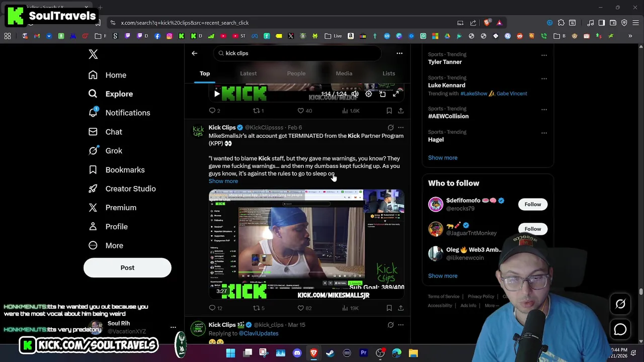Open Discord from the taskbar

[297, 353]
